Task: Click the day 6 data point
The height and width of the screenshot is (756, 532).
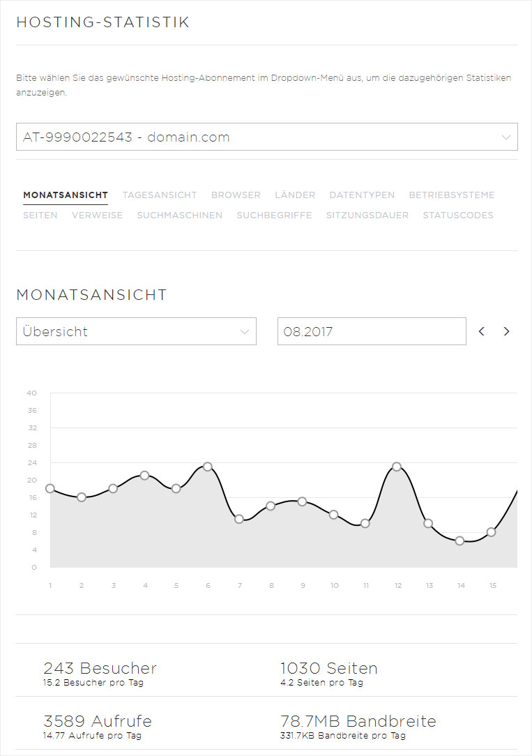Action: pyautogui.click(x=208, y=467)
